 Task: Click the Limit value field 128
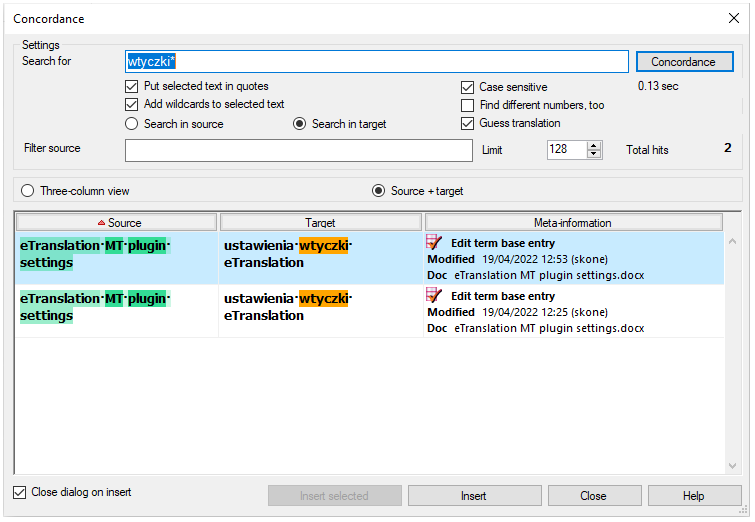point(567,150)
